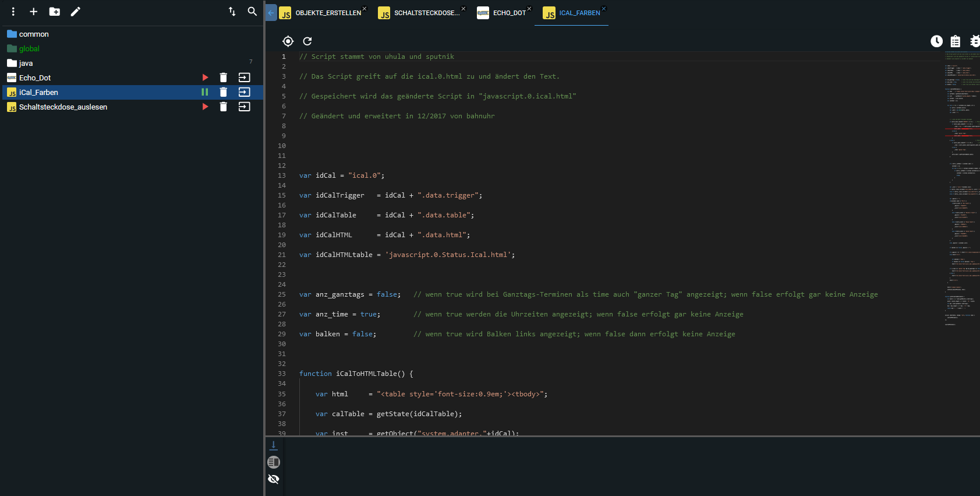Delete the Echo_Dot script
980x496 pixels.
coord(223,78)
